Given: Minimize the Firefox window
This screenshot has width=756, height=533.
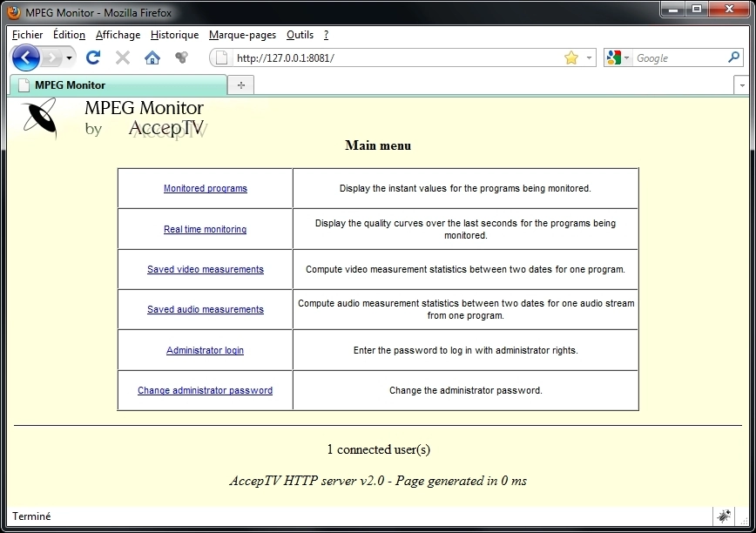Looking at the screenshot, I should [x=673, y=10].
